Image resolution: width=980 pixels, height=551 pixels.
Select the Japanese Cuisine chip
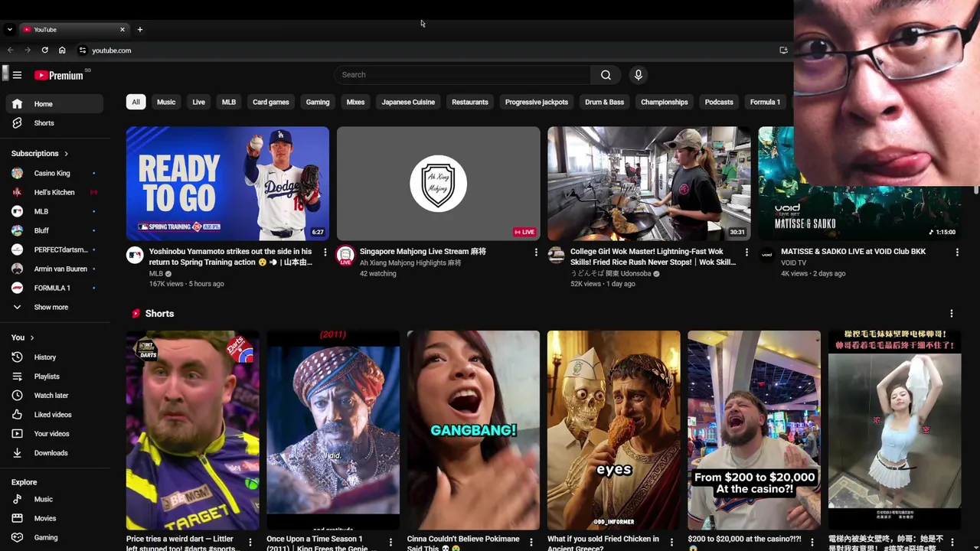408,102
